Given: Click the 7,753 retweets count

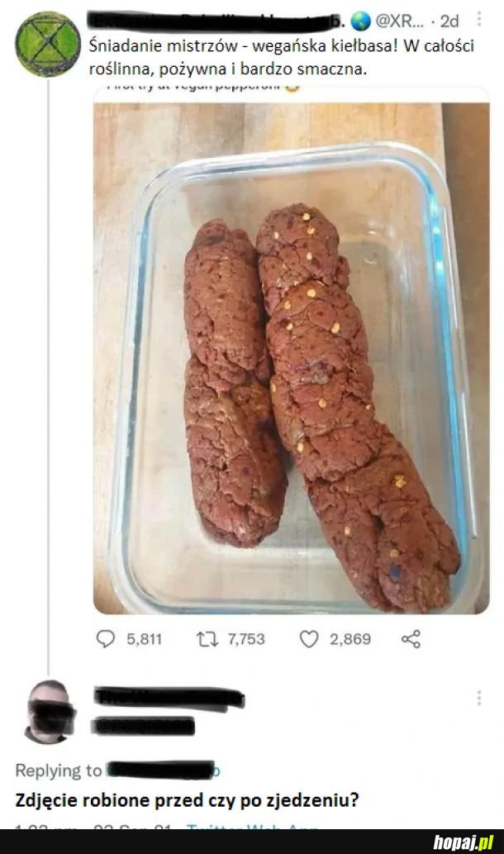Looking at the screenshot, I should tap(246, 639).
